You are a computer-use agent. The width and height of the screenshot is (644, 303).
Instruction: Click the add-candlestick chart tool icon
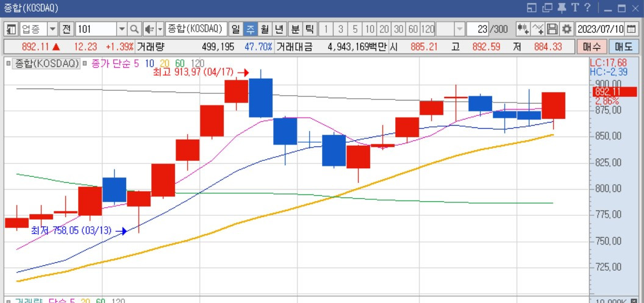pos(523,29)
